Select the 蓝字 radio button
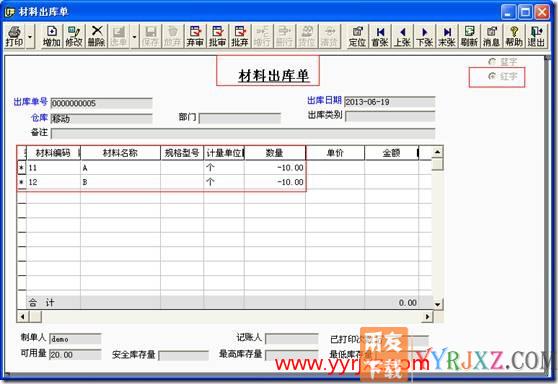The image size is (558, 384). pos(492,62)
